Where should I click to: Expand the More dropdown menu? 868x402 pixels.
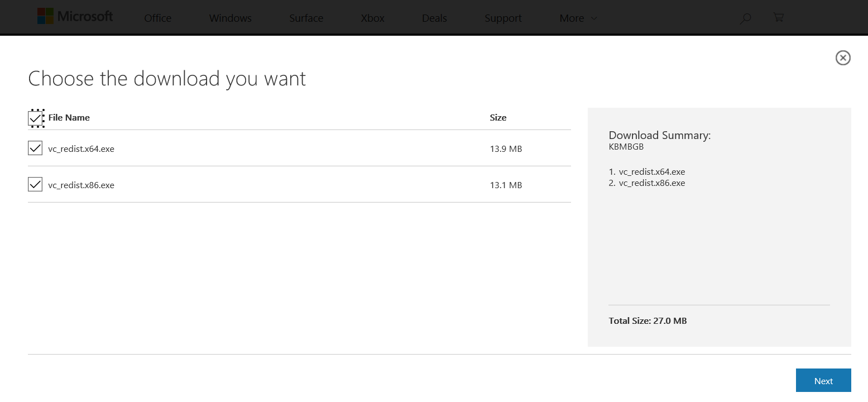pos(578,18)
